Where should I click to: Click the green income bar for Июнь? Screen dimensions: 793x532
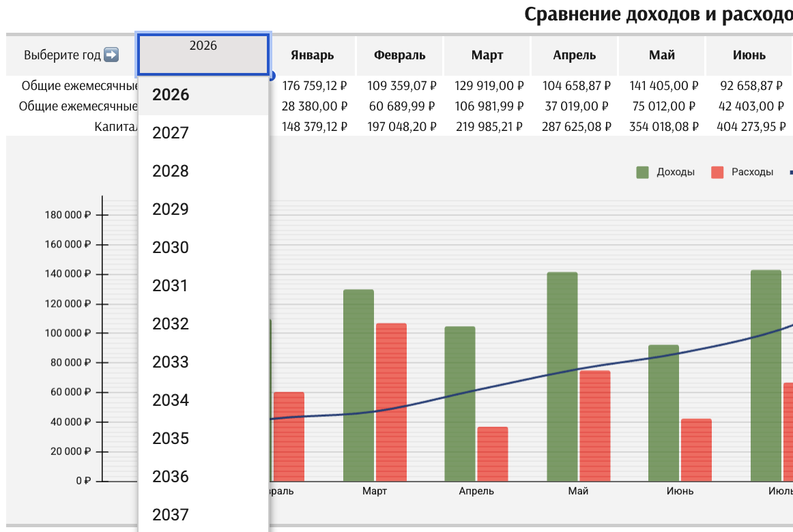click(x=663, y=413)
